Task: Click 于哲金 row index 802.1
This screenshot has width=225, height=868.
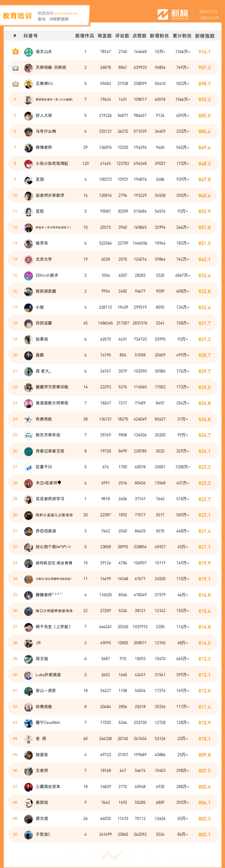Action: 205,834
